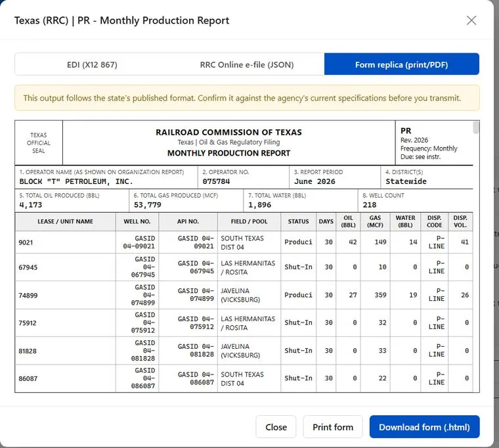Click lease name 67945
Viewport: 499px width, 448px height.
[x=28, y=267]
